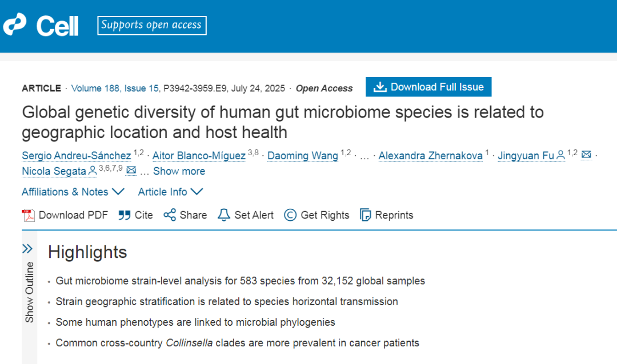This screenshot has width=617, height=364.
Task: Click profile icon next to Jingyuan Fu
Action: (560, 155)
